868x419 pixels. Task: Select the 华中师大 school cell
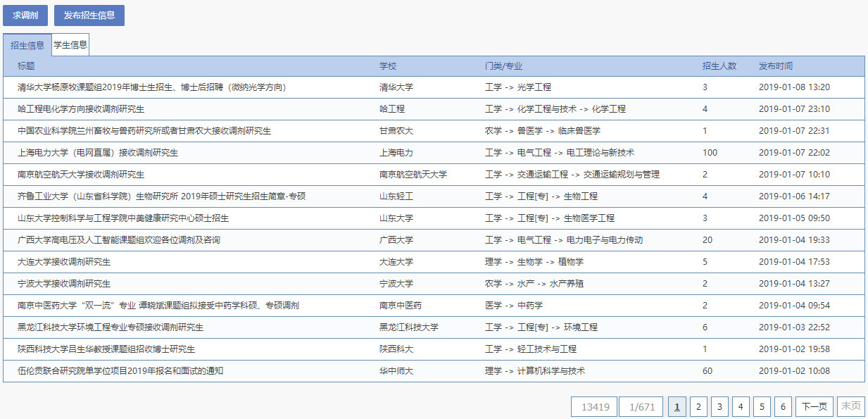click(x=396, y=371)
